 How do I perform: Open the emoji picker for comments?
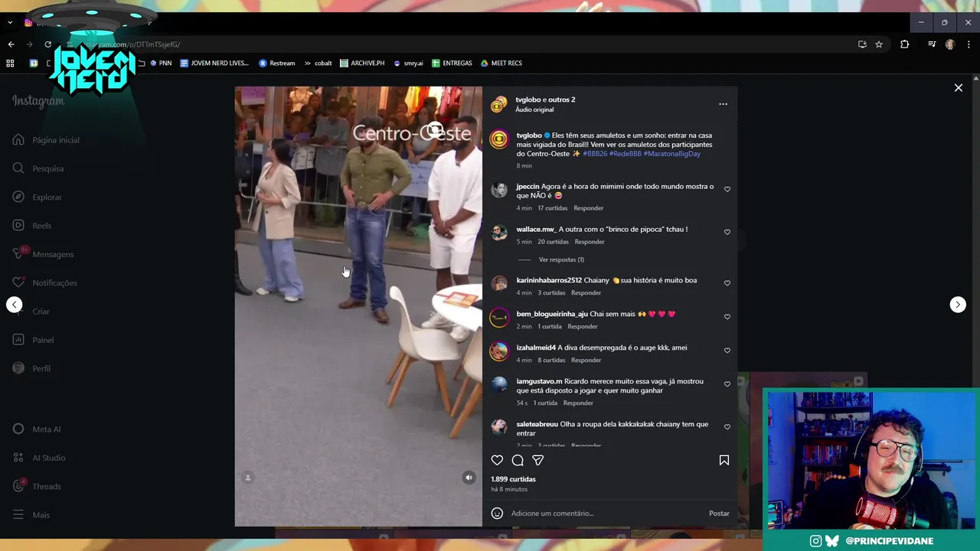tap(497, 514)
